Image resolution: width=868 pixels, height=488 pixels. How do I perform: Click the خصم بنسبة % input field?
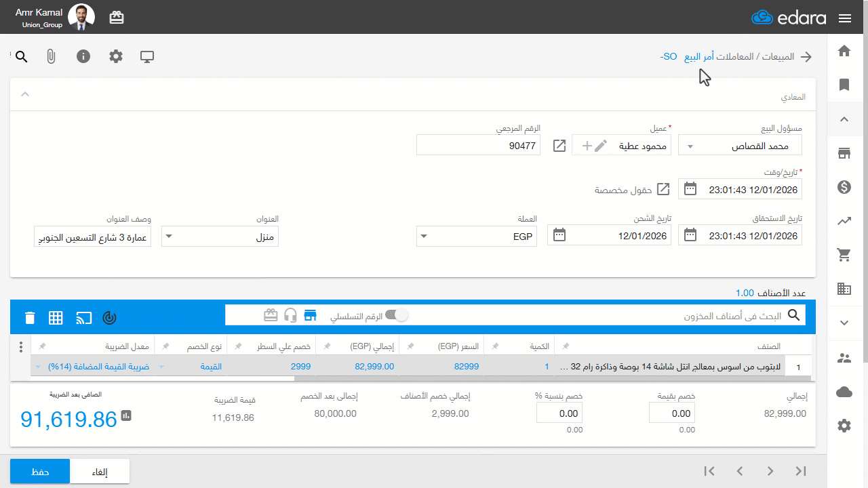pyautogui.click(x=559, y=413)
